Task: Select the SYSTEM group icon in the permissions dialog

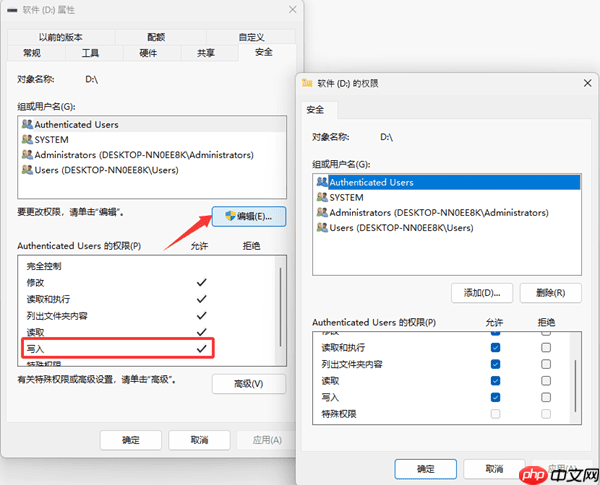Action: pyautogui.click(x=322, y=197)
